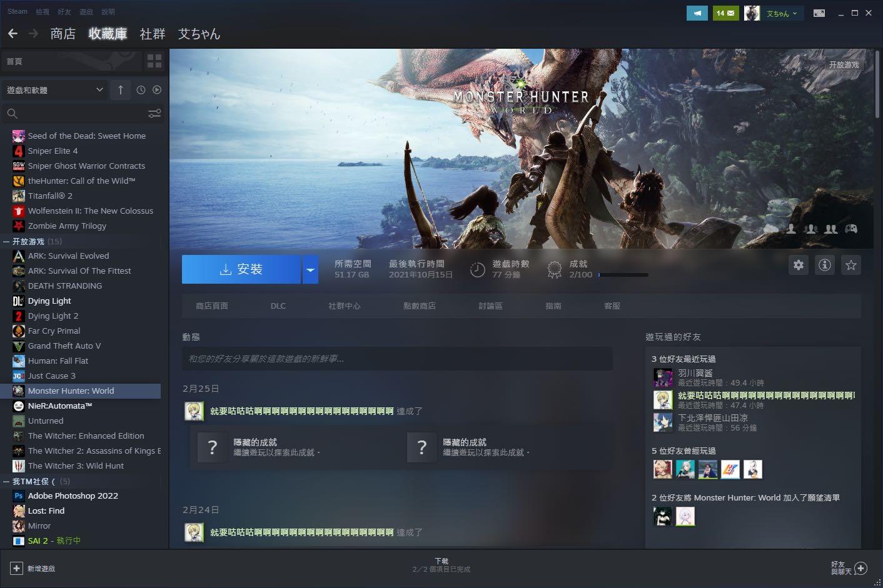Open the 討論區 link
The width and height of the screenshot is (883, 588).
pyautogui.click(x=490, y=306)
